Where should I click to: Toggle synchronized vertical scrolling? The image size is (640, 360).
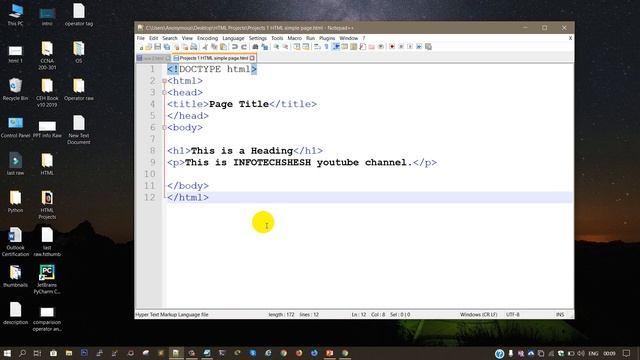click(297, 47)
